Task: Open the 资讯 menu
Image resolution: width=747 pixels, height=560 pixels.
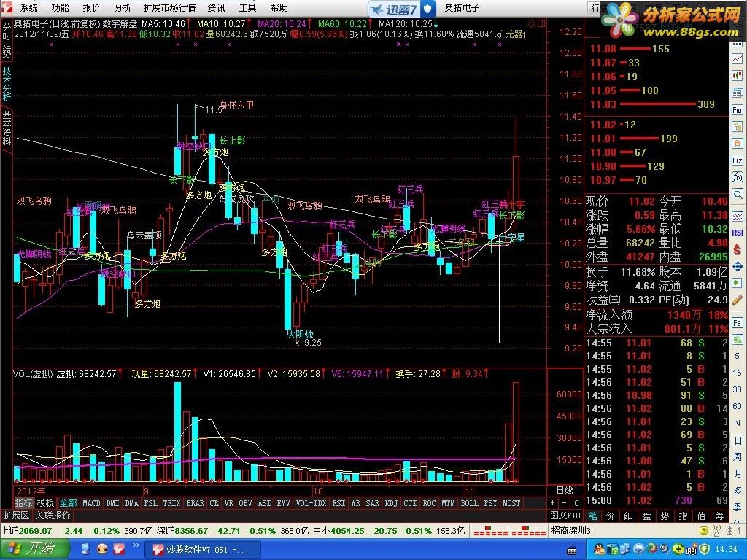Action: click(216, 7)
